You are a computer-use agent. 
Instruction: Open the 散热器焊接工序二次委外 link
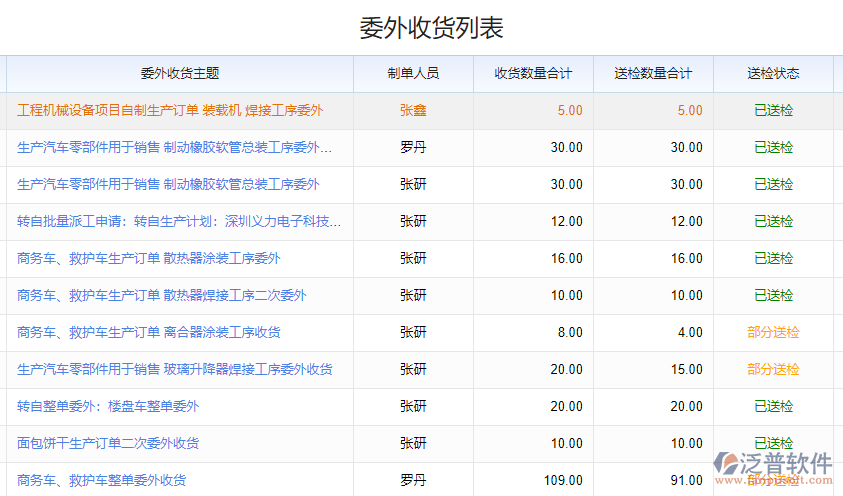click(x=162, y=295)
